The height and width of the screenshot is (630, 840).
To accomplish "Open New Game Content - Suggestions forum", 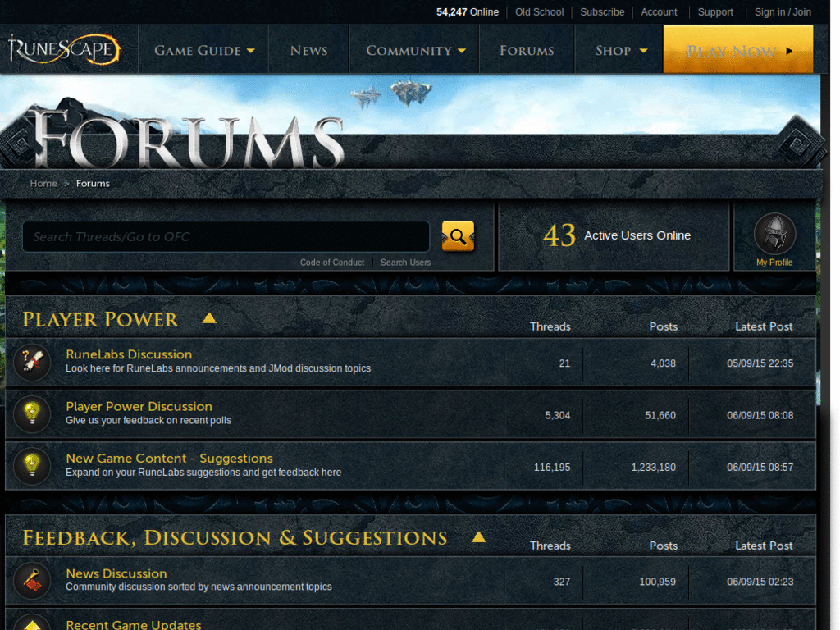I will click(x=169, y=458).
